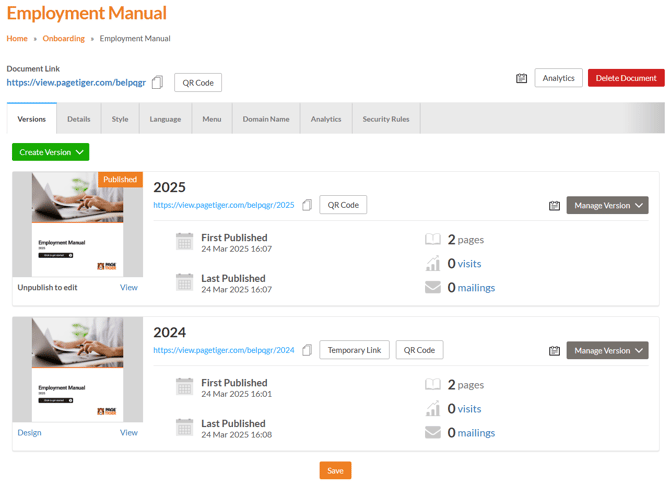Expand the Create Version dropdown
Image resolution: width=670 pixels, height=485 pixels.
coord(50,152)
